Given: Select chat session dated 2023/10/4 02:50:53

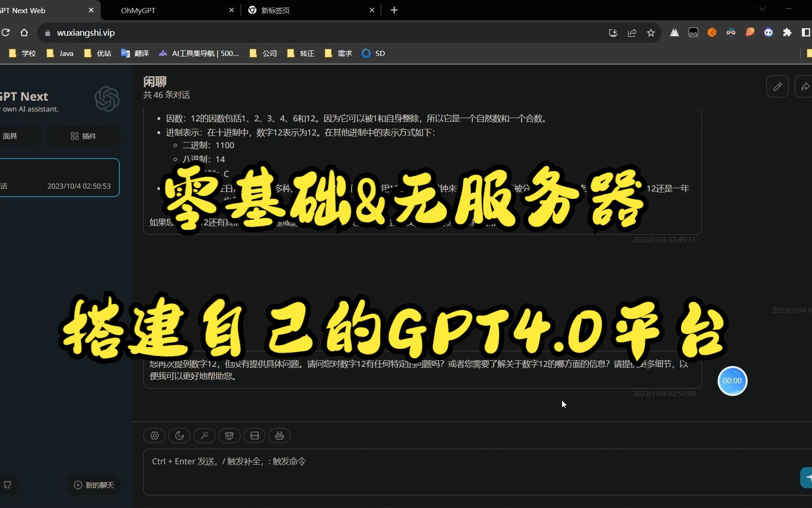Looking at the screenshot, I should [x=59, y=177].
